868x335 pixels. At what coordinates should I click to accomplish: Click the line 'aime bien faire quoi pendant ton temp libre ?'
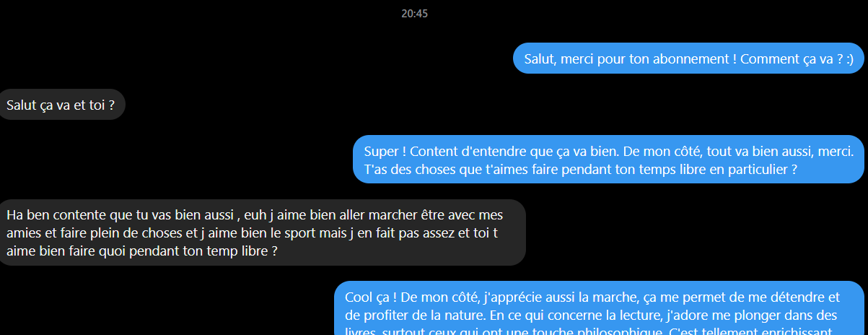142,251
